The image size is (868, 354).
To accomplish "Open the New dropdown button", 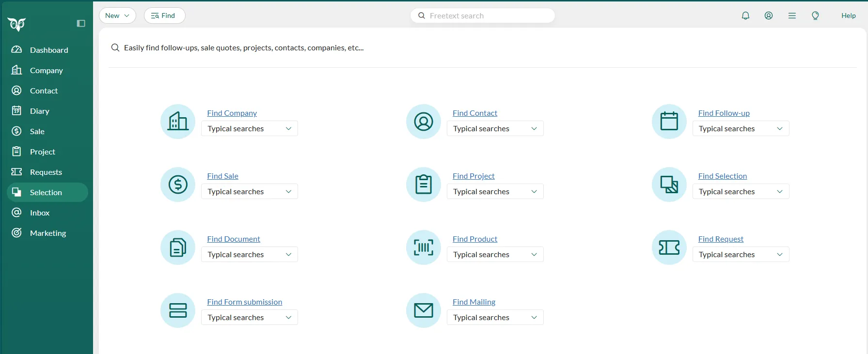I will point(117,15).
